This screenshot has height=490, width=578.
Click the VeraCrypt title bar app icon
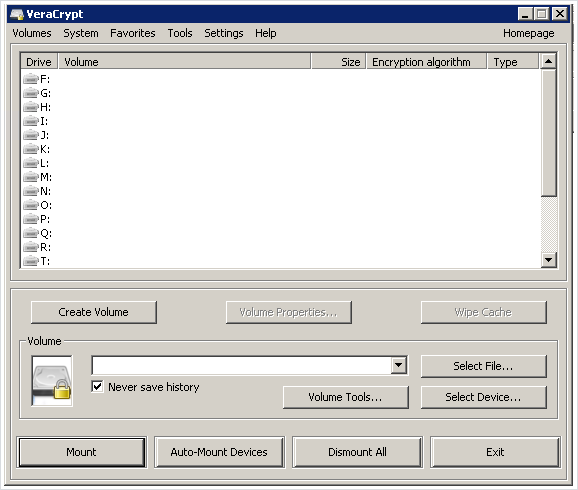pos(17,14)
